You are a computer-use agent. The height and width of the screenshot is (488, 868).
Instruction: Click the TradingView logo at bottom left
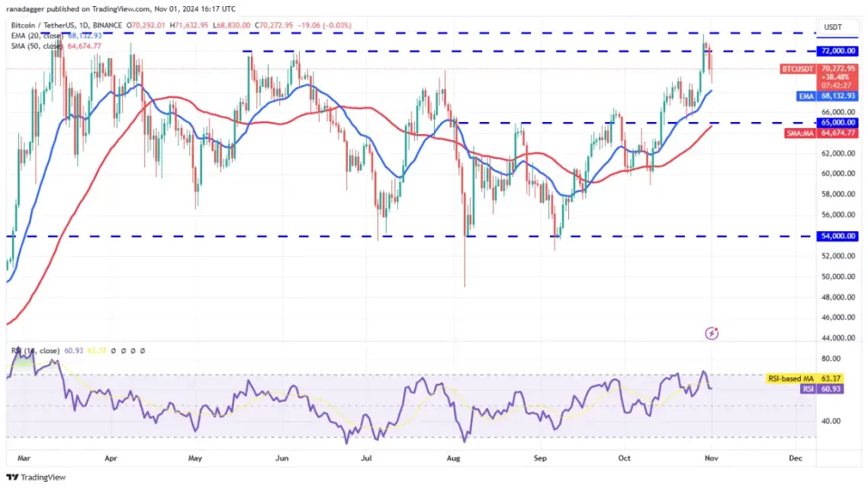[36, 477]
